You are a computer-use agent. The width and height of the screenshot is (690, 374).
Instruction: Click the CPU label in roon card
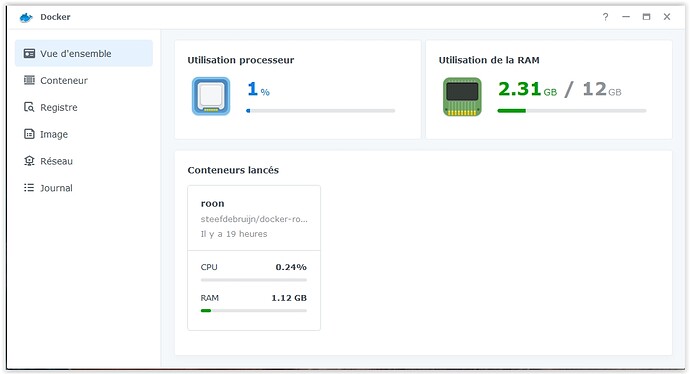(209, 267)
